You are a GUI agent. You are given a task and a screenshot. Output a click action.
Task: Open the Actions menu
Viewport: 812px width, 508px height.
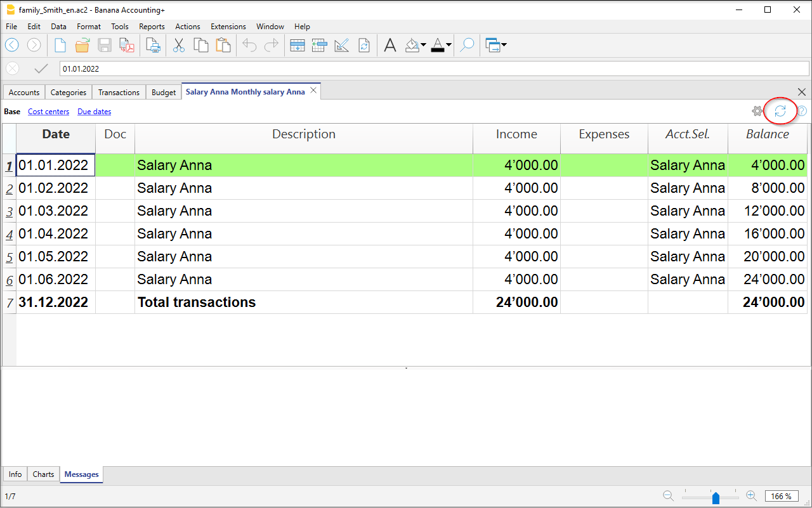[x=188, y=27]
